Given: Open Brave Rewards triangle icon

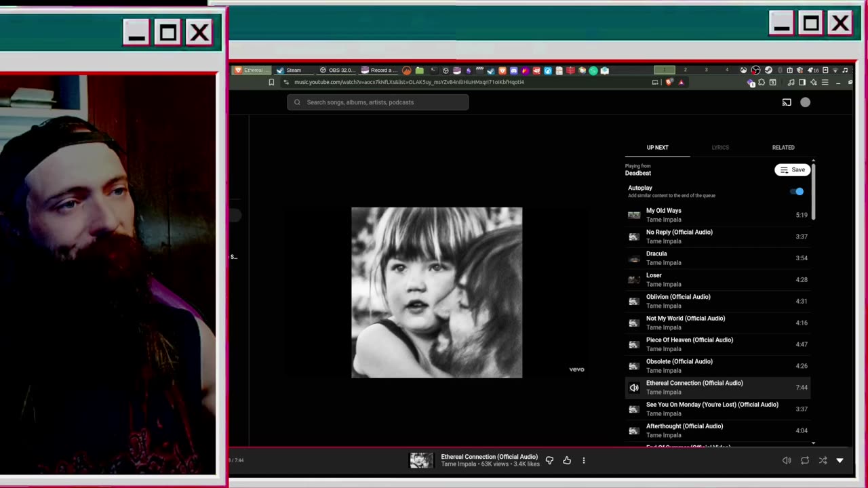Looking at the screenshot, I should pos(681,82).
